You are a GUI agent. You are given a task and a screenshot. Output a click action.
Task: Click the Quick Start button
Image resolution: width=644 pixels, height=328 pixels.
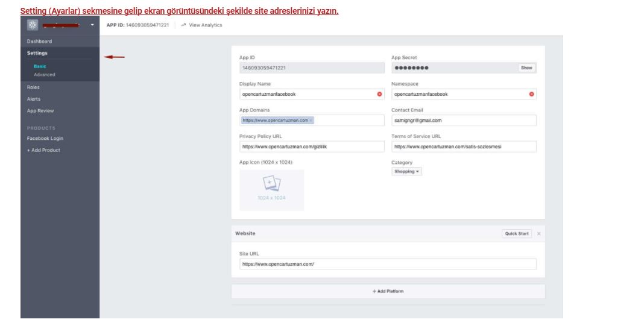click(x=517, y=233)
